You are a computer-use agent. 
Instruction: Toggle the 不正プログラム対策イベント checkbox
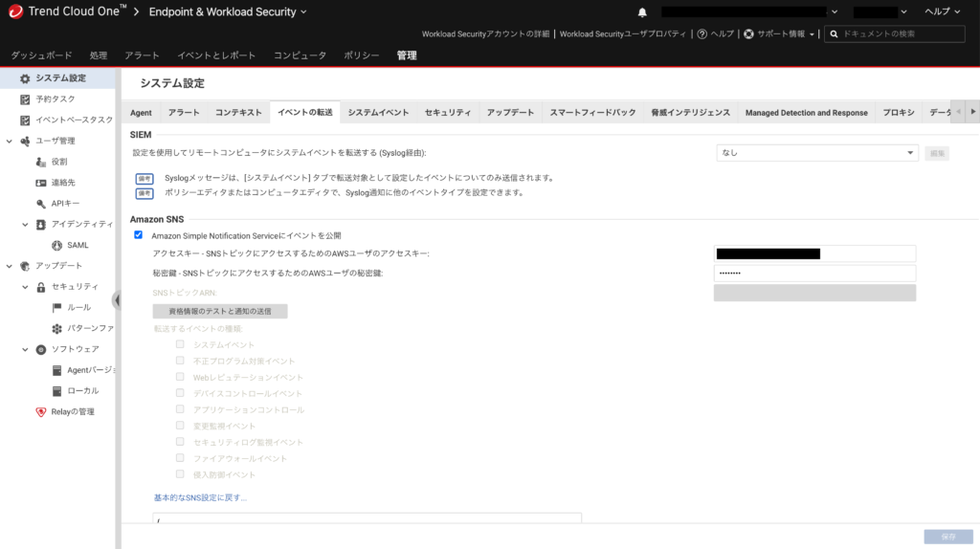pos(180,361)
